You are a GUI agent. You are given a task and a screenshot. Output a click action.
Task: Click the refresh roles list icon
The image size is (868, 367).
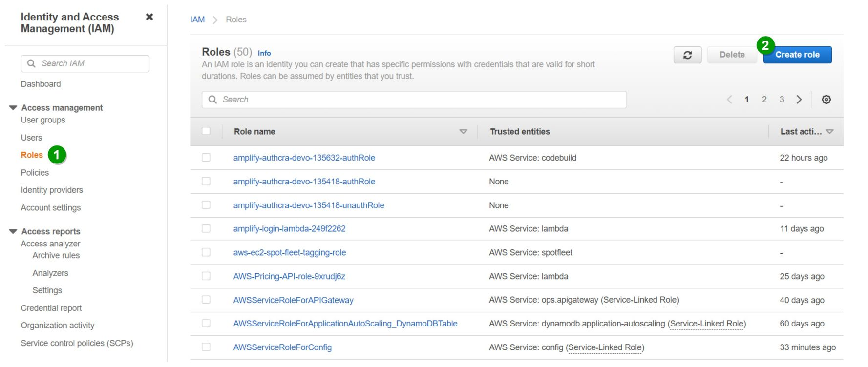tap(687, 55)
